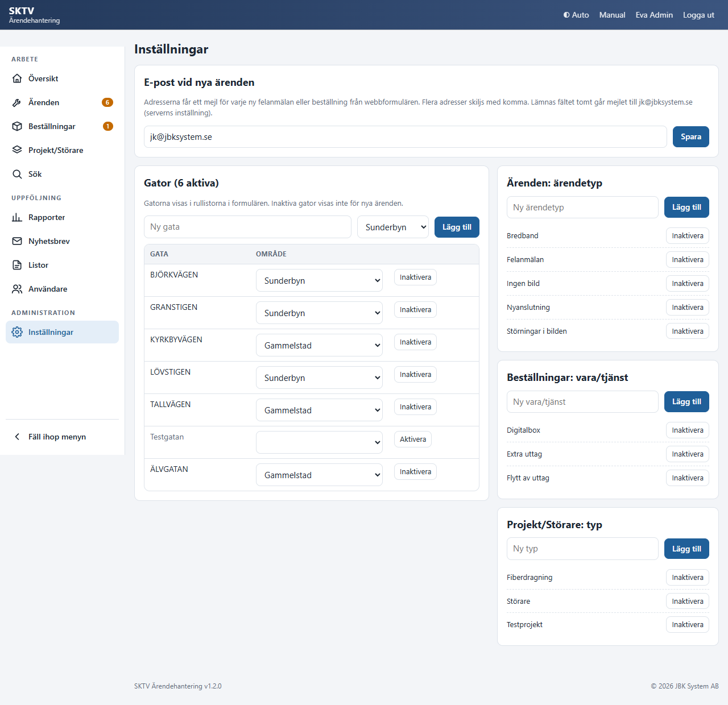Inactivate TALLVÄGEN street
The image size is (728, 705).
[x=415, y=407]
